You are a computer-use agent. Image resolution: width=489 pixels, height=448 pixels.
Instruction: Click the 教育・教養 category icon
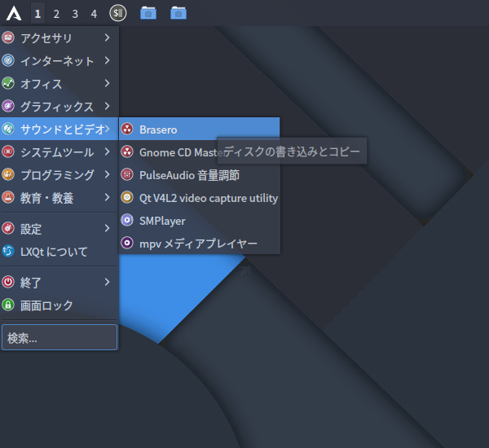(x=8, y=197)
